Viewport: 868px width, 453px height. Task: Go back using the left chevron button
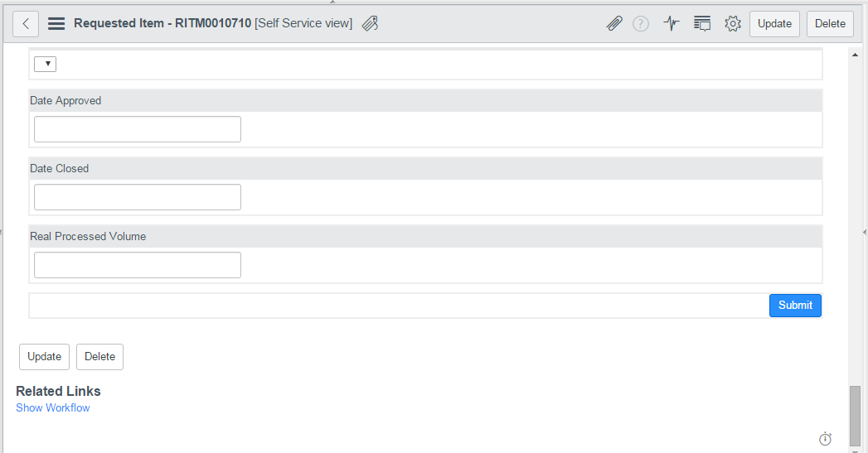tap(26, 24)
